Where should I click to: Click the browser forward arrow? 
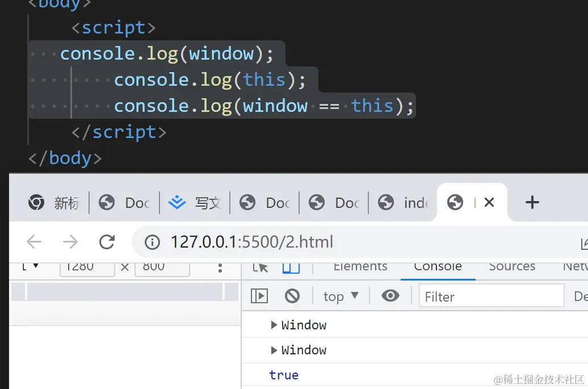70,241
